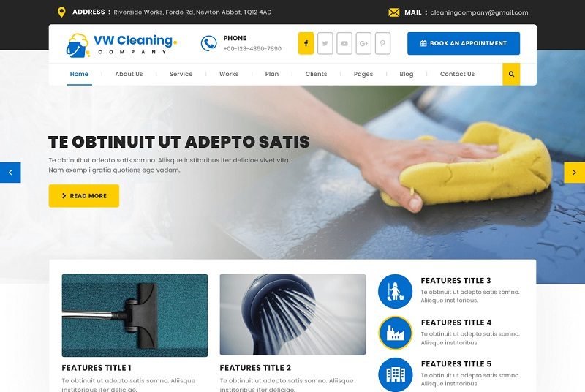
Task: Click the address location pin icon
Action: point(61,12)
